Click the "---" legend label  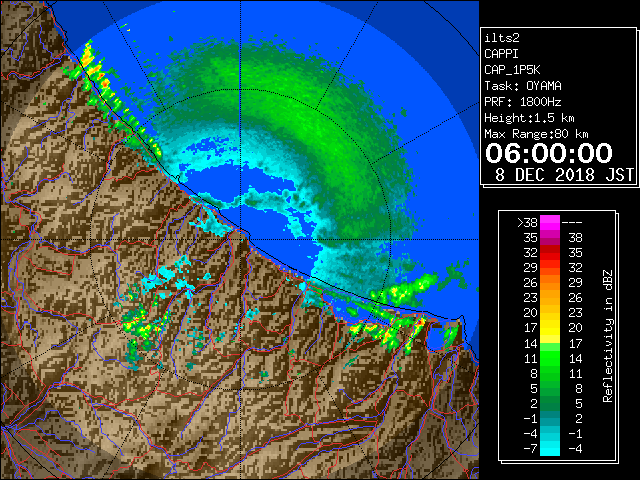(x=572, y=223)
